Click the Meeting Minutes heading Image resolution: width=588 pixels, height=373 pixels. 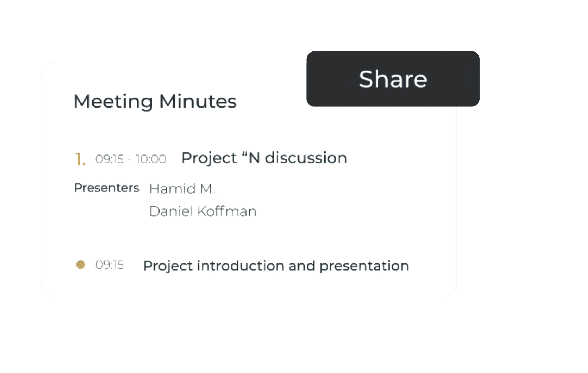155,102
